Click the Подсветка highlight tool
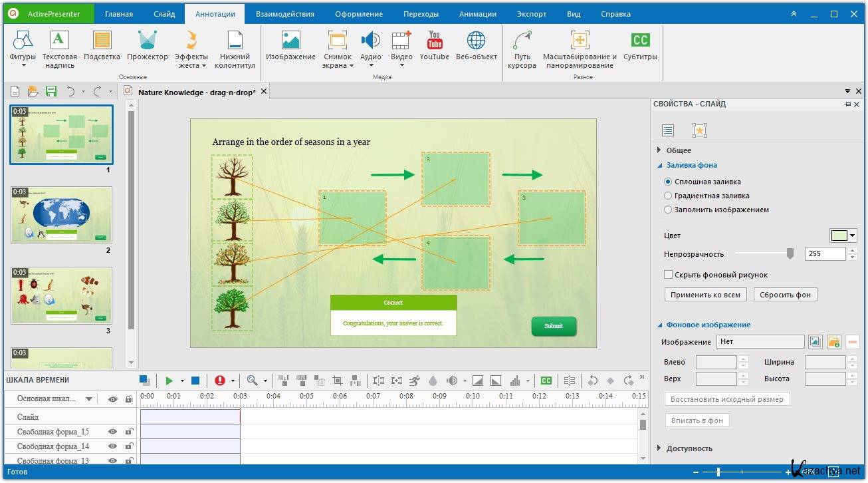This screenshot has height=483, width=868. (102, 47)
